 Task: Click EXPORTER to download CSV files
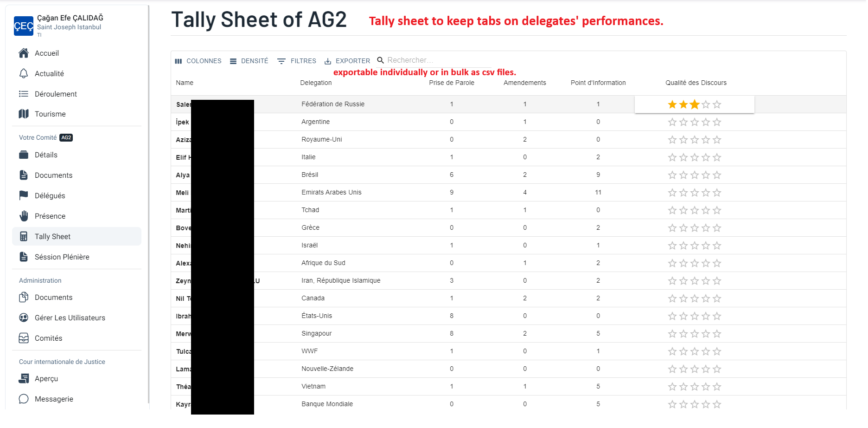tap(347, 61)
